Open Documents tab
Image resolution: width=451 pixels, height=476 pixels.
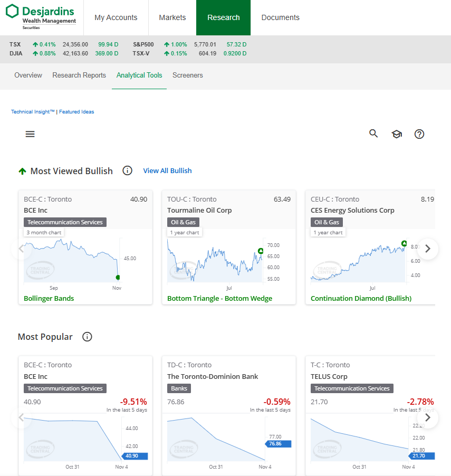281,17
